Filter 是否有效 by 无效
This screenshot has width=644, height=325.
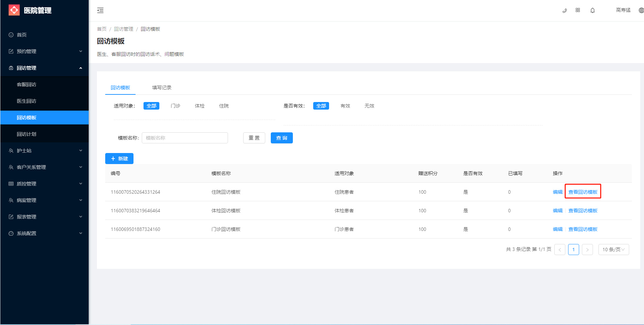pos(369,106)
